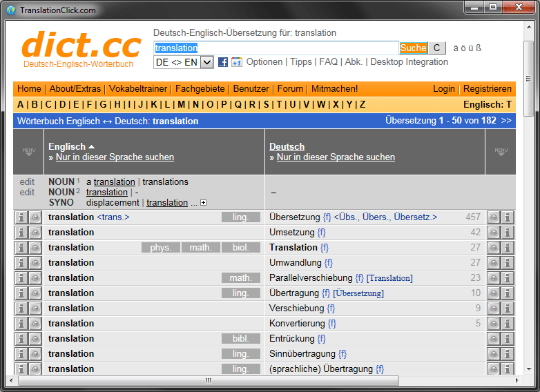Image resolution: width=540 pixels, height=392 pixels.
Task: Open the DE <> EN language dropdown
Action: coord(183,62)
